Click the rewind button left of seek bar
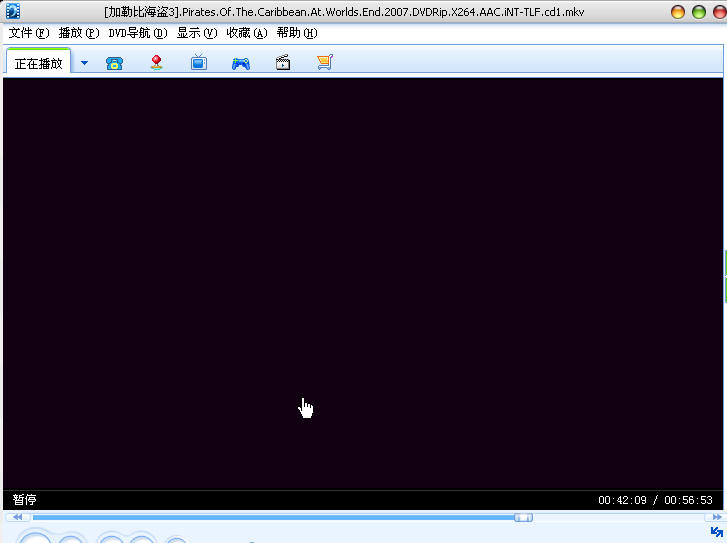Screen dimensions: 727x543 pos(16,517)
